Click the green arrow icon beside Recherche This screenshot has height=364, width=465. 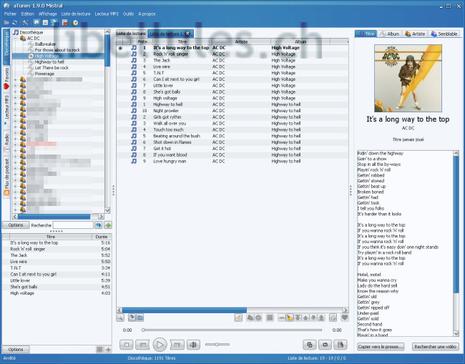pos(108,225)
